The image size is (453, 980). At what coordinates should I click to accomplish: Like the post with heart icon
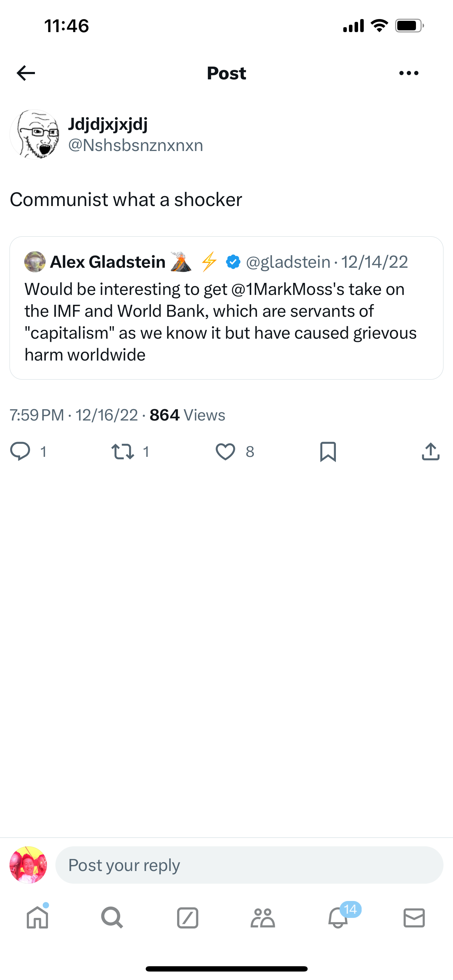click(225, 452)
